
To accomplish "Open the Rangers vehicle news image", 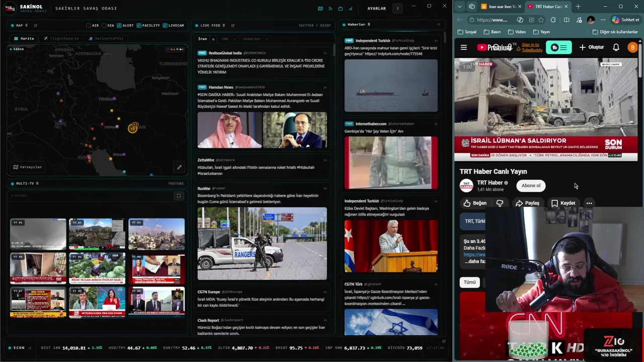I will coord(262,244).
